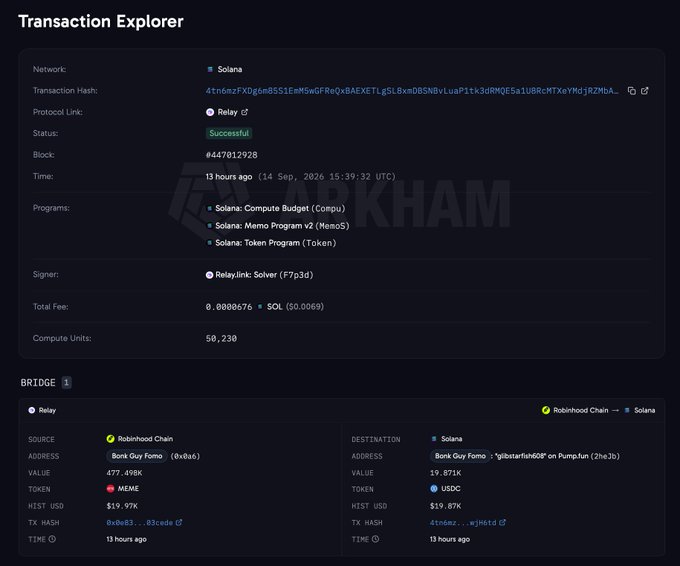Open transaction hash in external explorer
680x566 pixels.
tap(645, 91)
